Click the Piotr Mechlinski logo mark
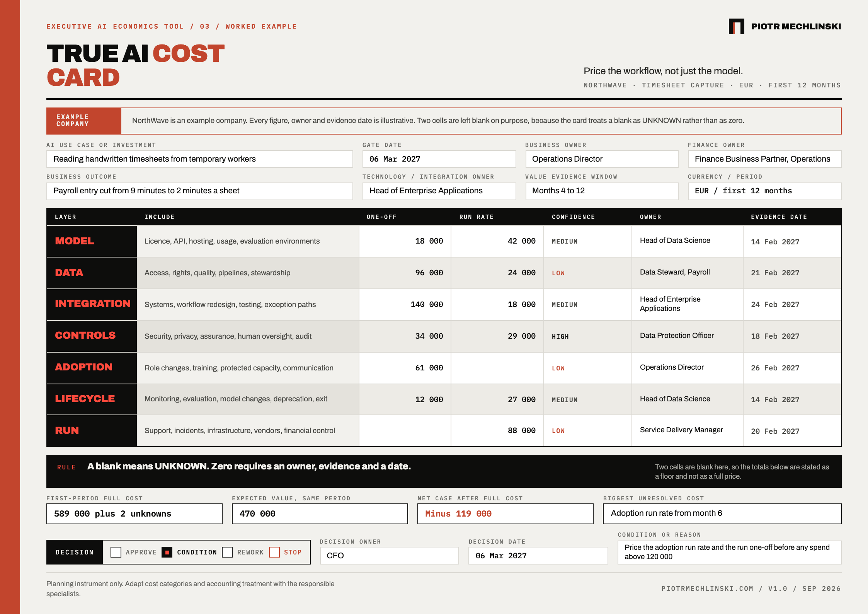Screen dimensions: 868x614 [736, 26]
